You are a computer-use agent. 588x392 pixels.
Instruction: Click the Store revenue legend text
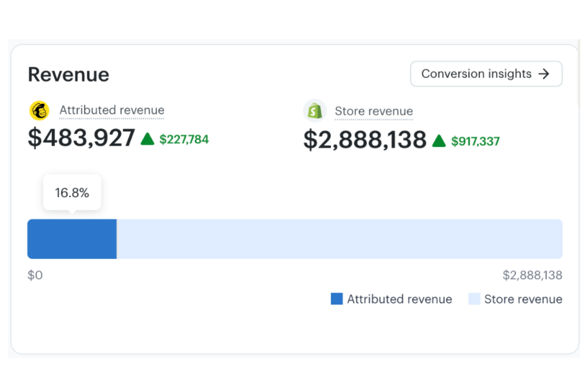(x=523, y=299)
